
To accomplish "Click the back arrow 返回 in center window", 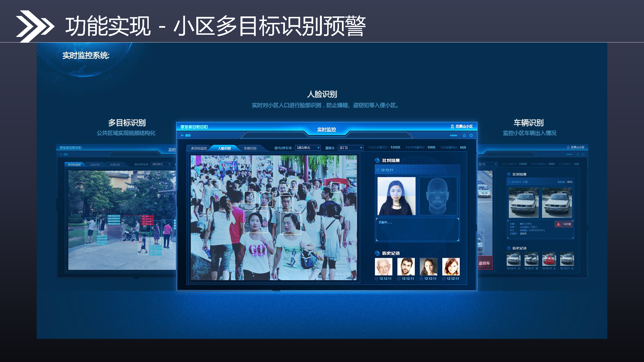I will tap(185, 135).
